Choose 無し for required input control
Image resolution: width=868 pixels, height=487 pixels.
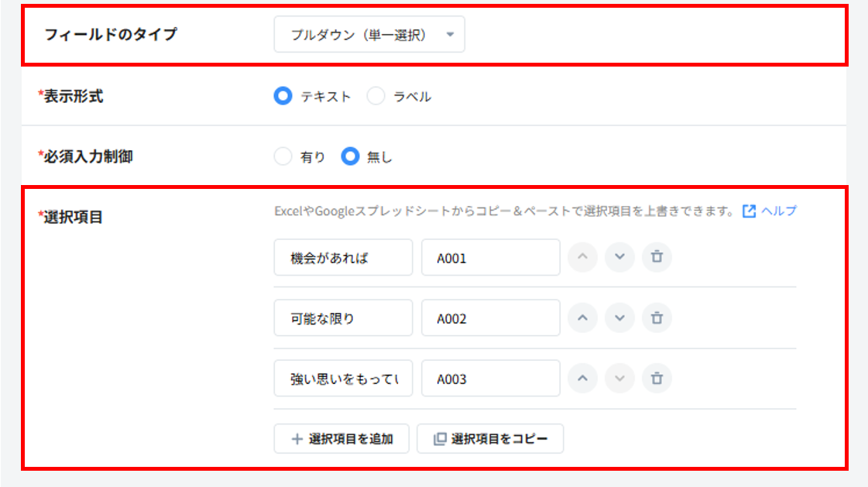coord(351,157)
